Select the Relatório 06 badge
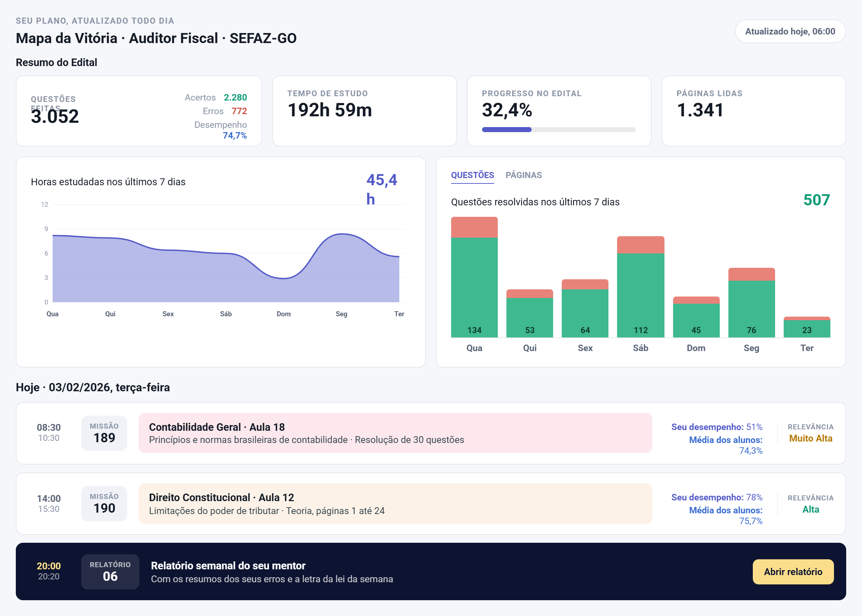This screenshot has width=862, height=616. [x=110, y=571]
